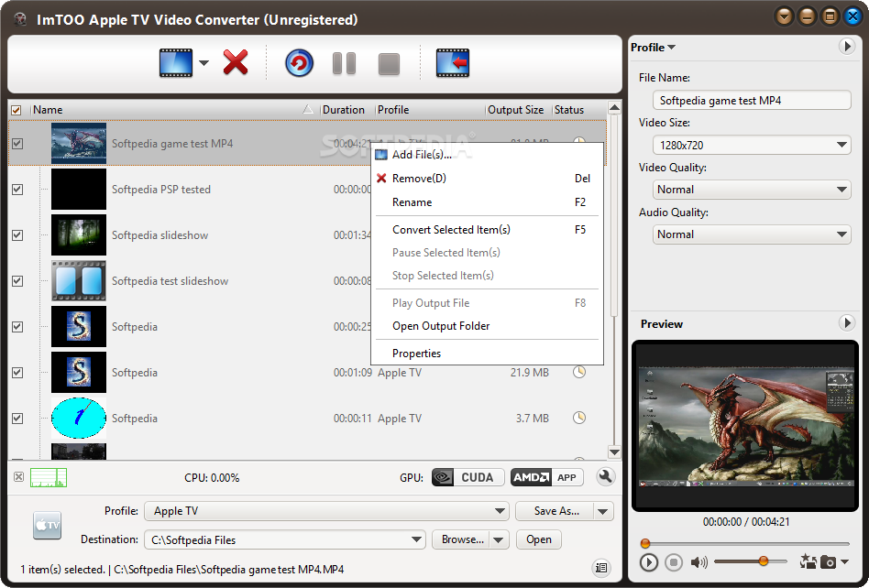Edit the File Name input field
869x588 pixels.
752,100
